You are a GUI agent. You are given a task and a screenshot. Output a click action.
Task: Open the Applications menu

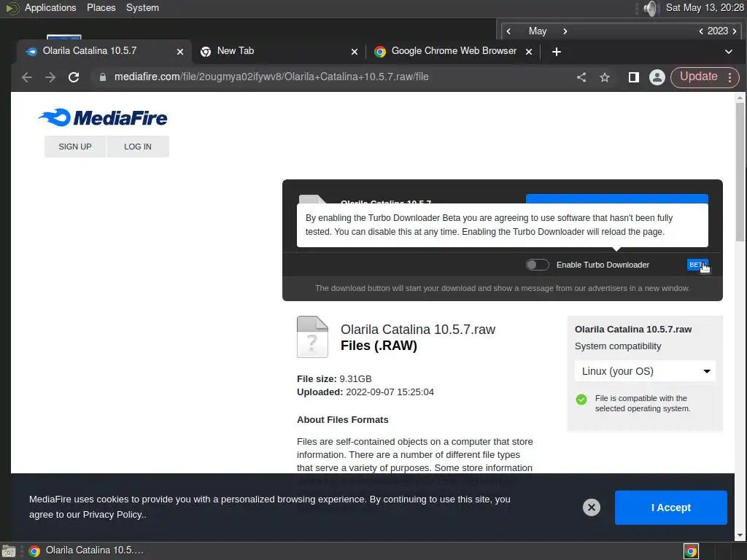(x=50, y=7)
